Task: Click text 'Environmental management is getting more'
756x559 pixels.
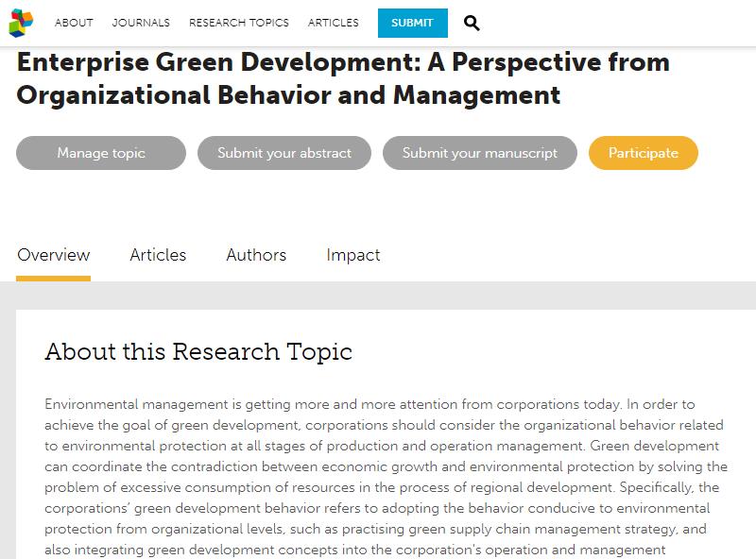Action: [x=167, y=404]
